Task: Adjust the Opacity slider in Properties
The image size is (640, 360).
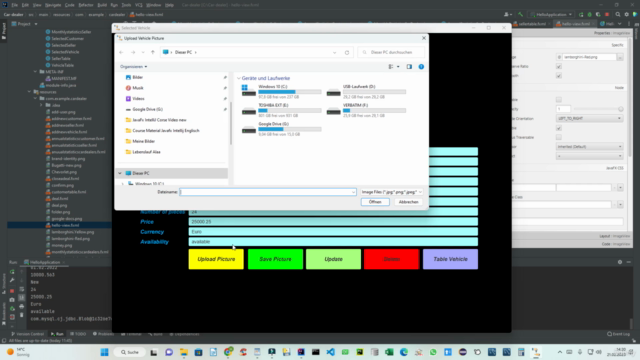Action: pyautogui.click(x=598, y=109)
